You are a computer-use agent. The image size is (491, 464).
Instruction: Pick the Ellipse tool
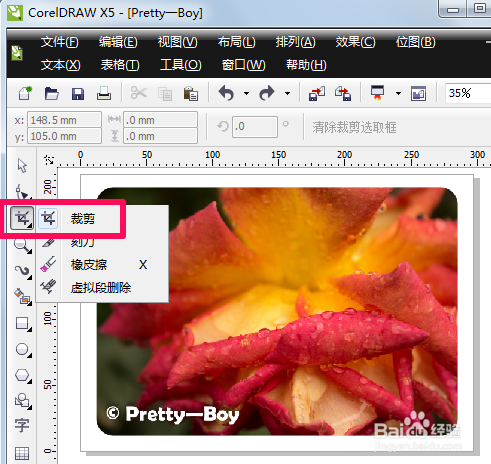(23, 350)
